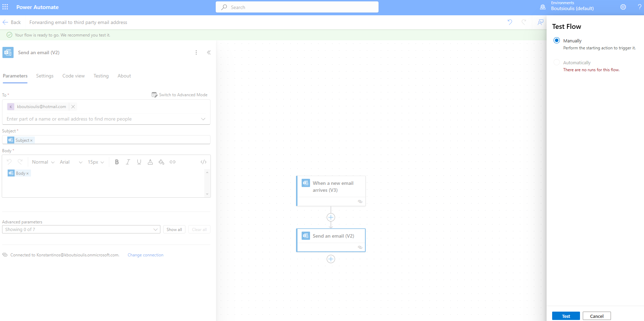This screenshot has width=644, height=321.
Task: Toggle bold formatting in the body
Action: (117, 162)
